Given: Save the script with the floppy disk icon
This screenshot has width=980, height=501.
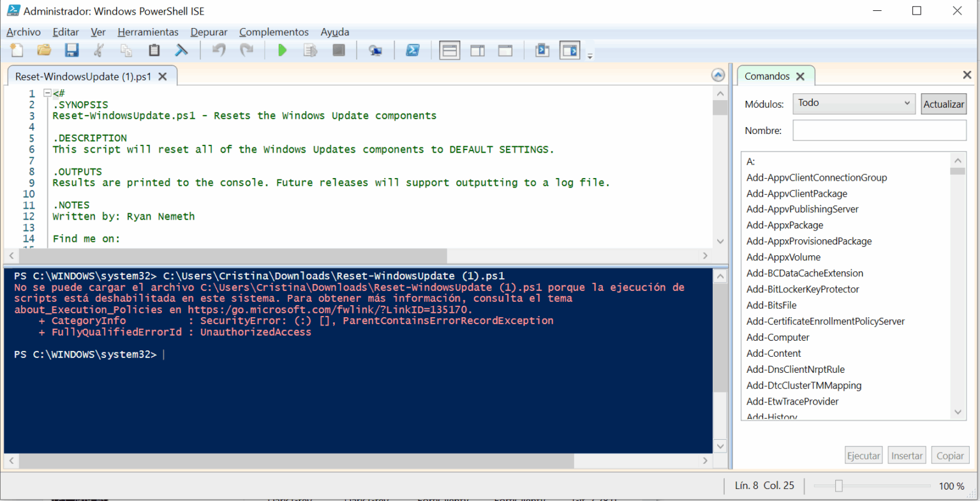Looking at the screenshot, I should (71, 50).
